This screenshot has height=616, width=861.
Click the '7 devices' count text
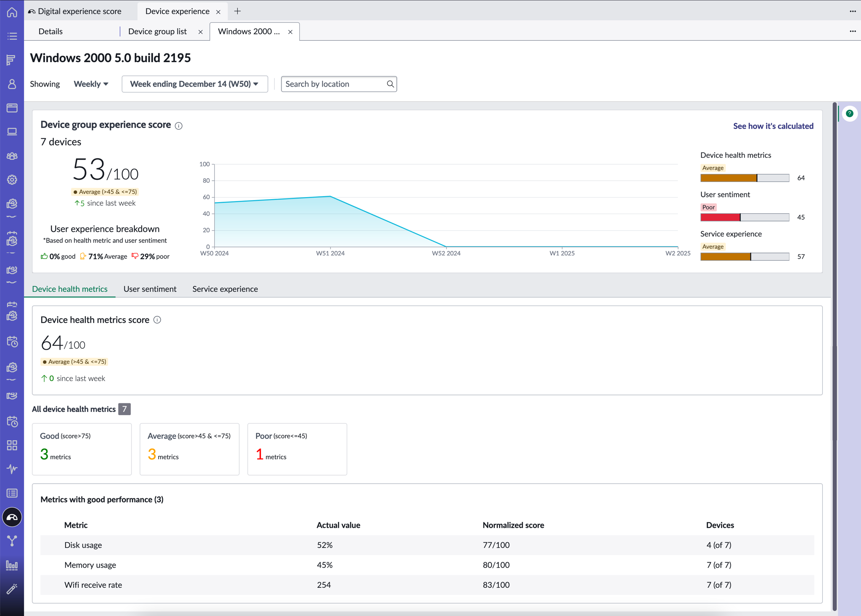(x=61, y=142)
